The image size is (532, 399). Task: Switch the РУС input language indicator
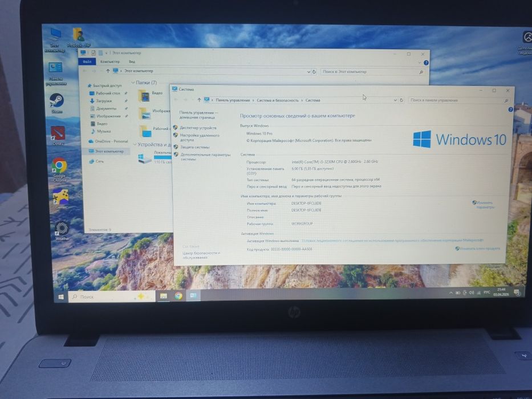(487, 292)
